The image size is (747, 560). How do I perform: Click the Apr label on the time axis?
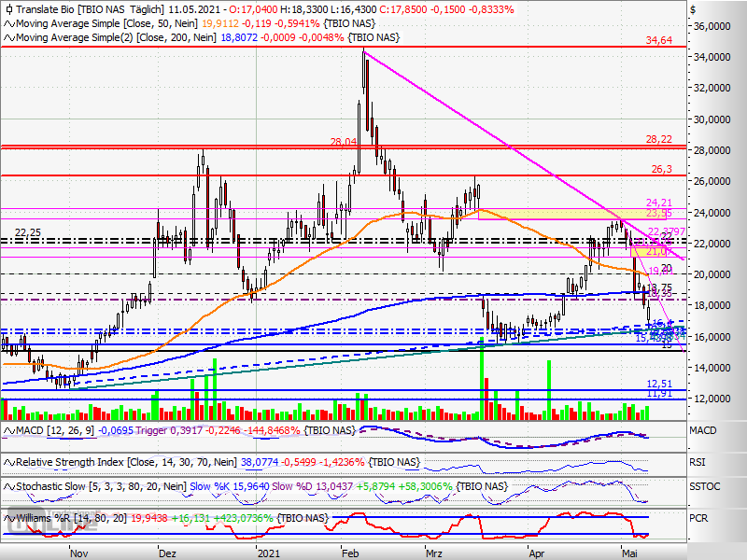[536, 553]
